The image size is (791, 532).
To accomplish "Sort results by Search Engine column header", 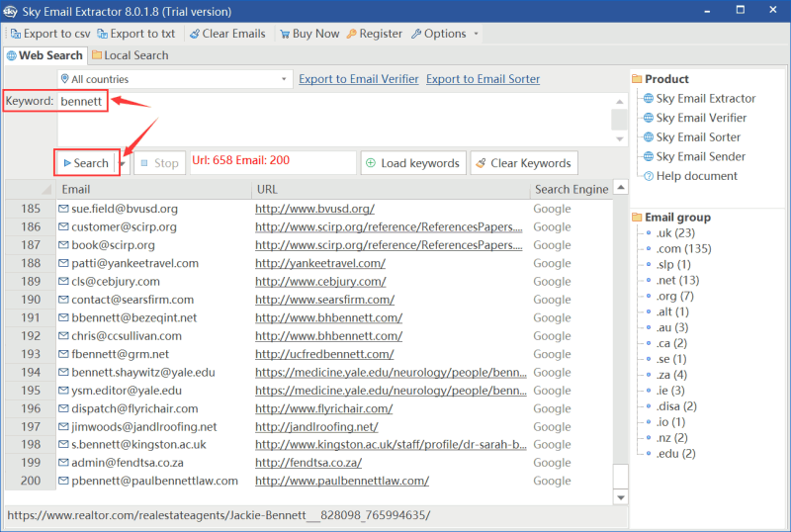I will click(x=571, y=189).
